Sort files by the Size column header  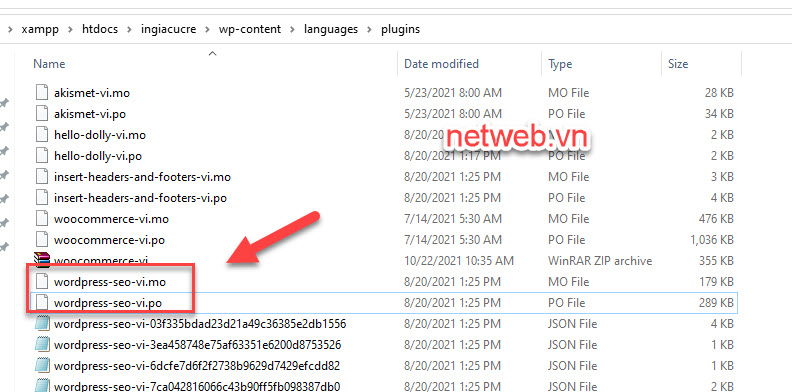pos(678,64)
